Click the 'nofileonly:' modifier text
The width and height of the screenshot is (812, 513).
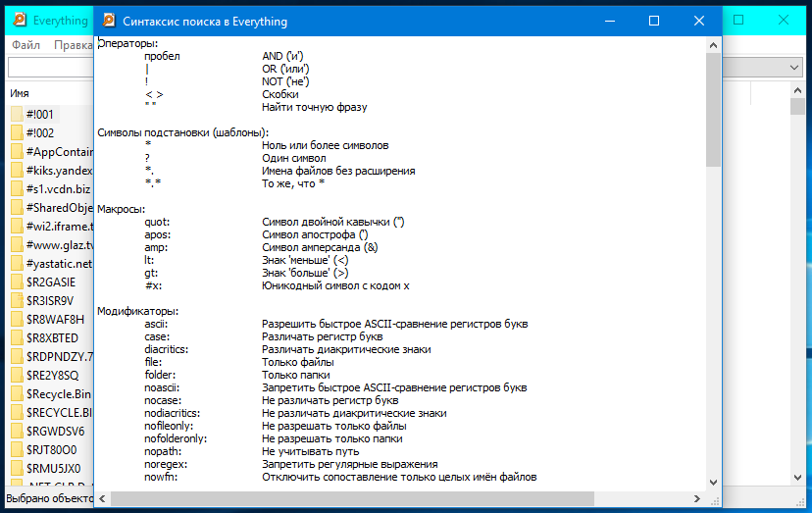click(169, 426)
